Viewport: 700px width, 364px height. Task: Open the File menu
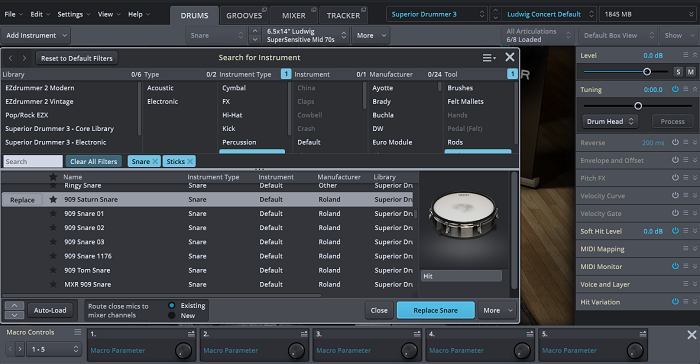13,14
